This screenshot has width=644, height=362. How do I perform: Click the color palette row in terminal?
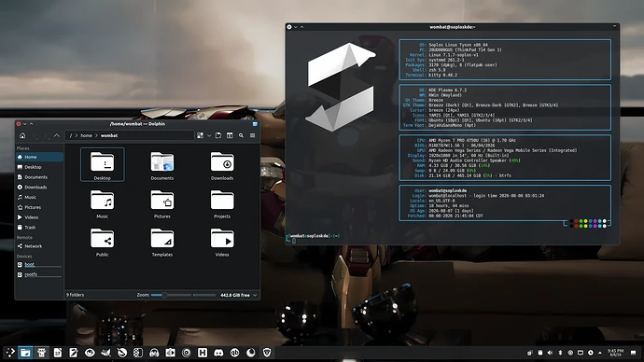(588, 223)
